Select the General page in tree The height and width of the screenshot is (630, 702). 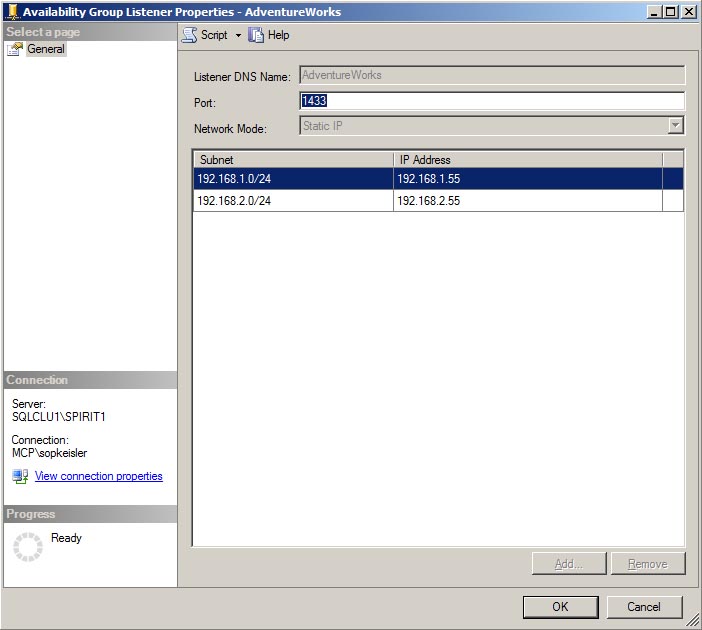point(46,49)
